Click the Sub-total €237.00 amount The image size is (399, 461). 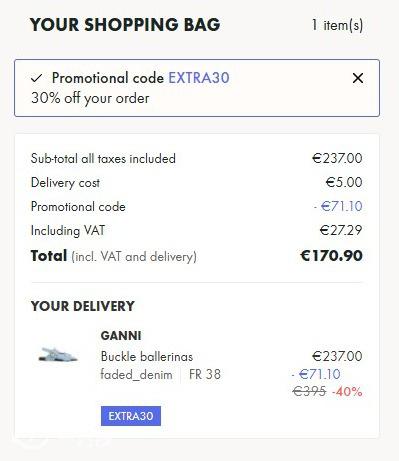click(x=337, y=158)
